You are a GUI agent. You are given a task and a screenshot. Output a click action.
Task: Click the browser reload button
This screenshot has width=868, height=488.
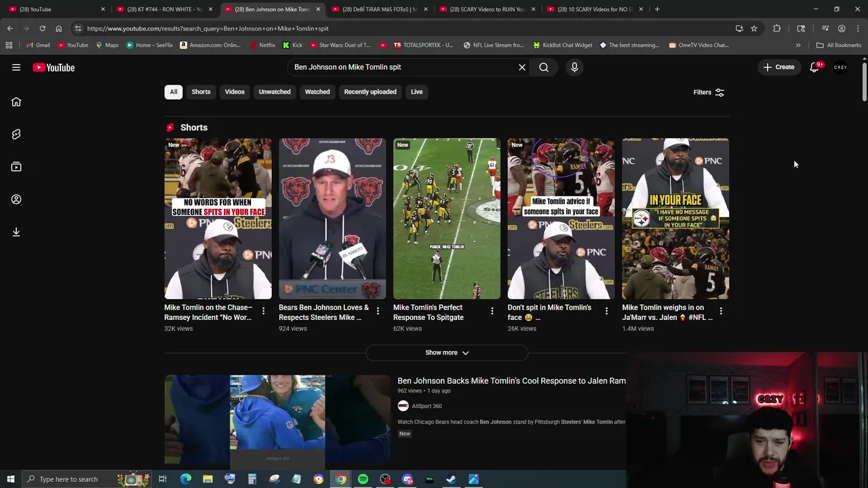coord(42,28)
